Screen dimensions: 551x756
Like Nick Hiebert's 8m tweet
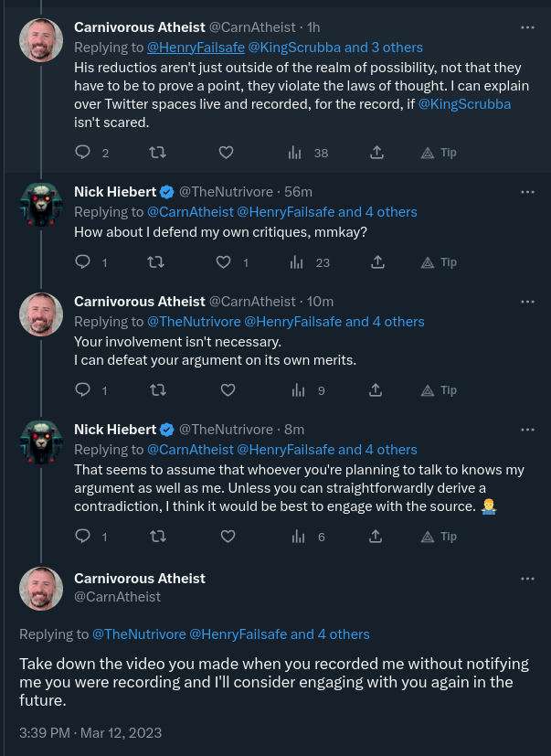(x=228, y=537)
